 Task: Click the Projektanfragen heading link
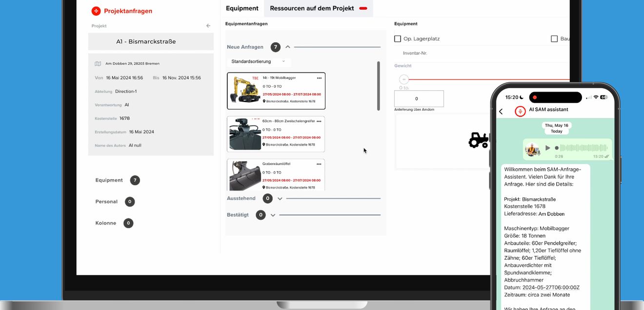pos(128,11)
